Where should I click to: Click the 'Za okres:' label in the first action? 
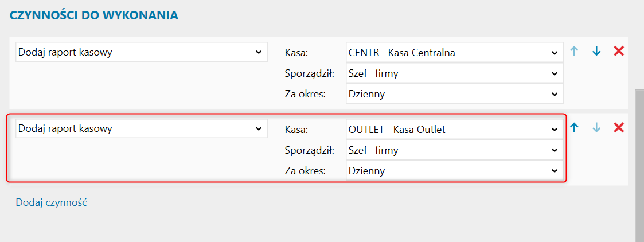(305, 93)
